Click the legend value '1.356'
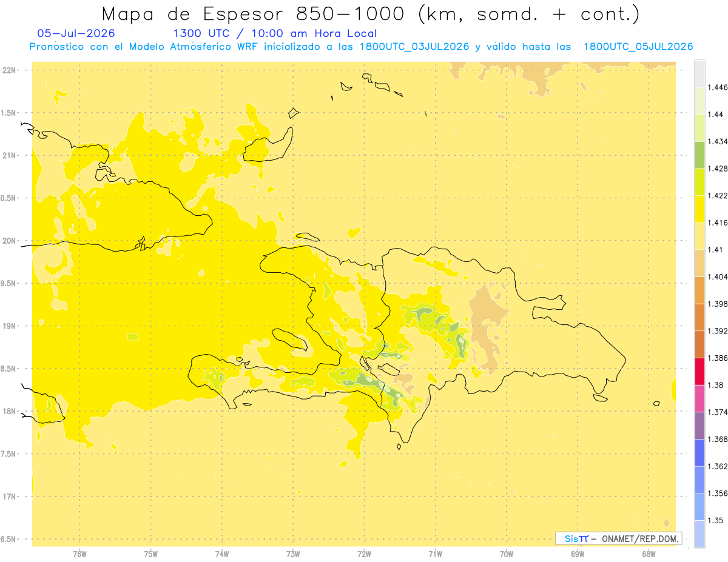Viewport: 728px width, 562px height. coord(718,493)
